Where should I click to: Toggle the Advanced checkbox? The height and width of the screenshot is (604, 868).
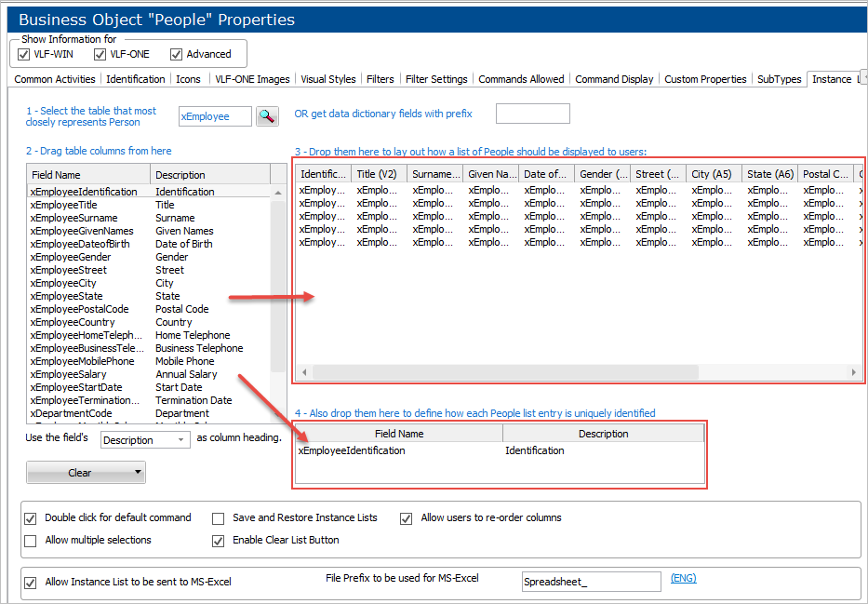click(x=177, y=54)
